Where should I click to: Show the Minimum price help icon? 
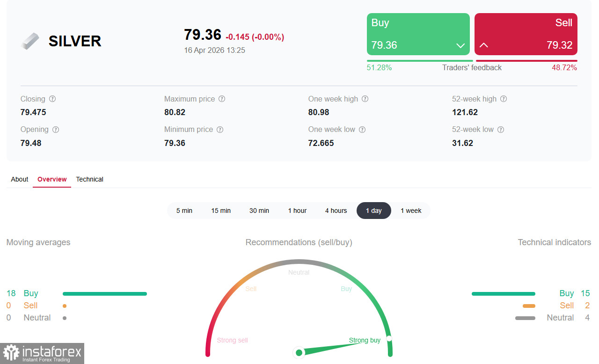[x=220, y=130]
